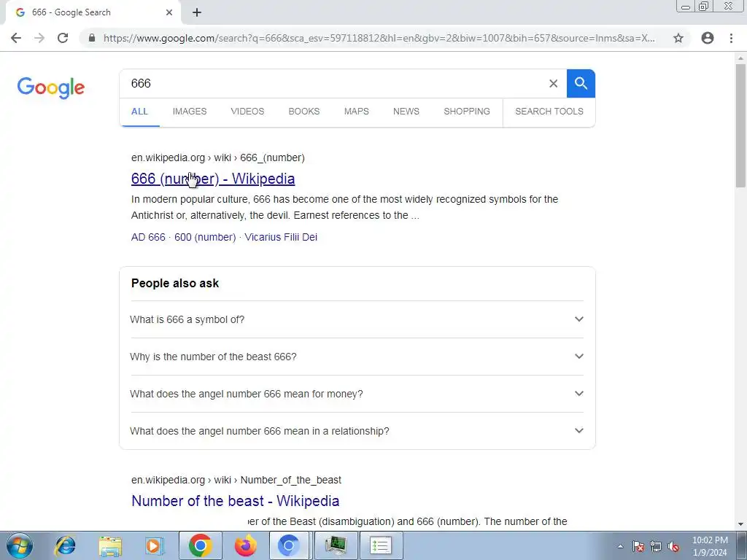
Task: Click the page vertical scrollbar thumb
Action: click(x=740, y=125)
